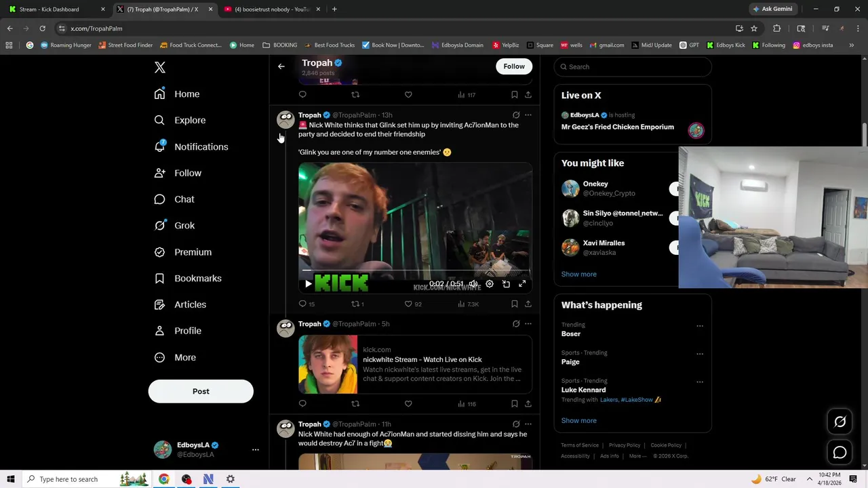Switch to boosietrust nobody YouTube tab
Screen dimensions: 868x488
(x=271, y=9)
